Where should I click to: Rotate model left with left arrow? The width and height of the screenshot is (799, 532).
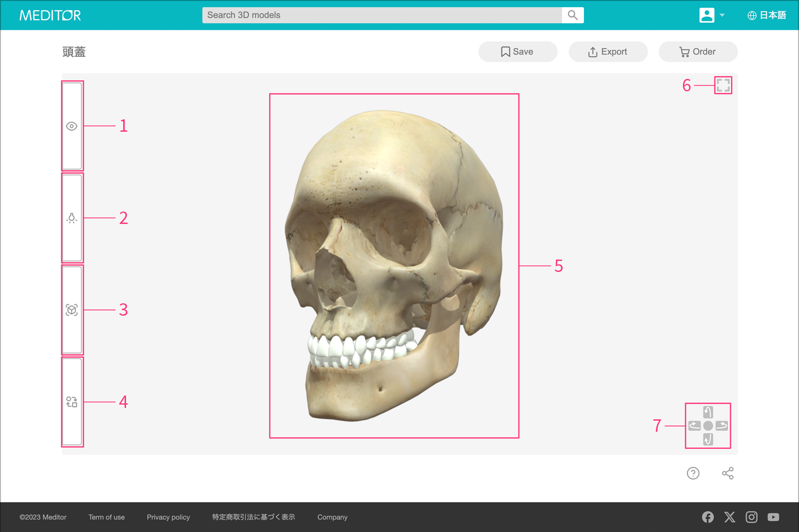[x=694, y=426]
